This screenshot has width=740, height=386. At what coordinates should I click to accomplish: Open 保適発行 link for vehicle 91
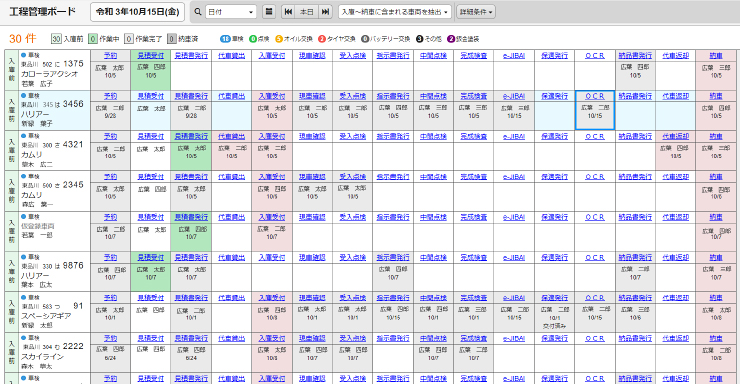tap(555, 298)
